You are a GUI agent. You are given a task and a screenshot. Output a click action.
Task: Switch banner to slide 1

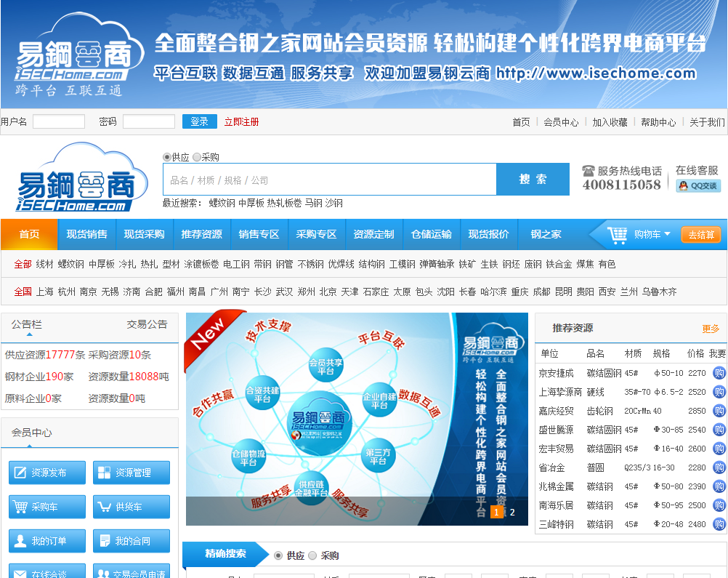497,512
